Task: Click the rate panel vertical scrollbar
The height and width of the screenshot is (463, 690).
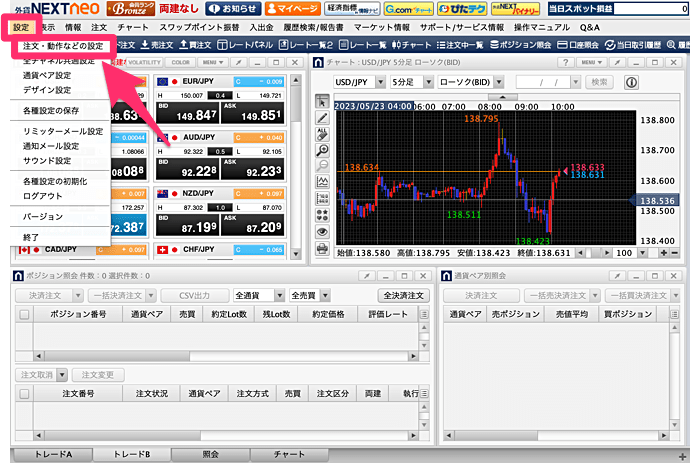Action: (296, 166)
